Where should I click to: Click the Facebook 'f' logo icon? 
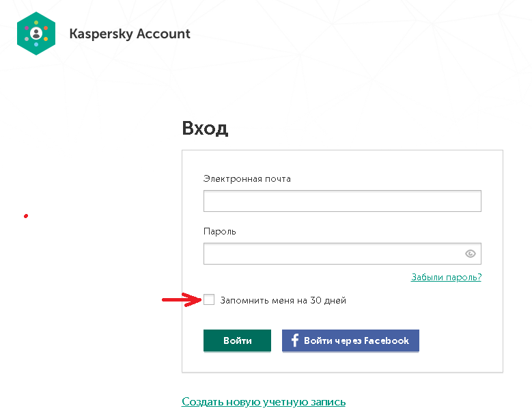295,340
